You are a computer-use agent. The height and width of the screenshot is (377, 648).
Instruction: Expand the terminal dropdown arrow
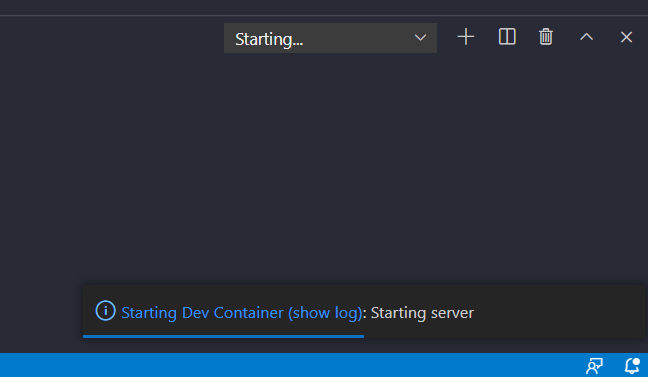point(420,38)
